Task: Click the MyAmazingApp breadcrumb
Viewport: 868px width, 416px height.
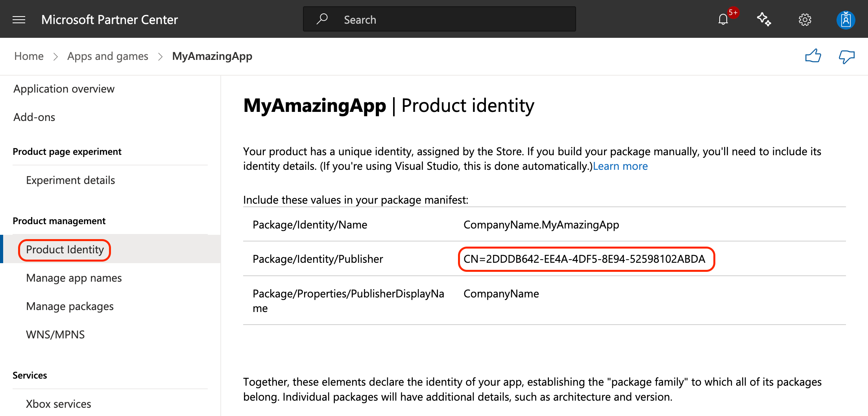Action: coord(212,56)
